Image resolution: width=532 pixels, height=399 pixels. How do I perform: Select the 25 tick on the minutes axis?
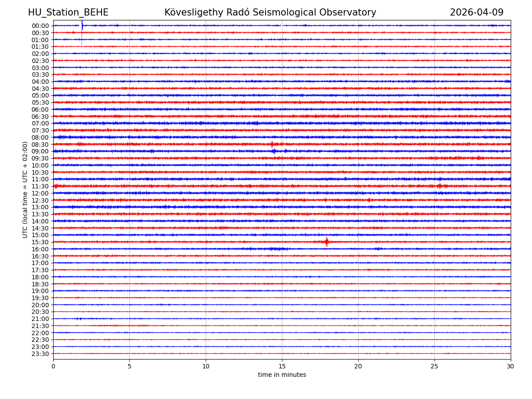coord(434,366)
